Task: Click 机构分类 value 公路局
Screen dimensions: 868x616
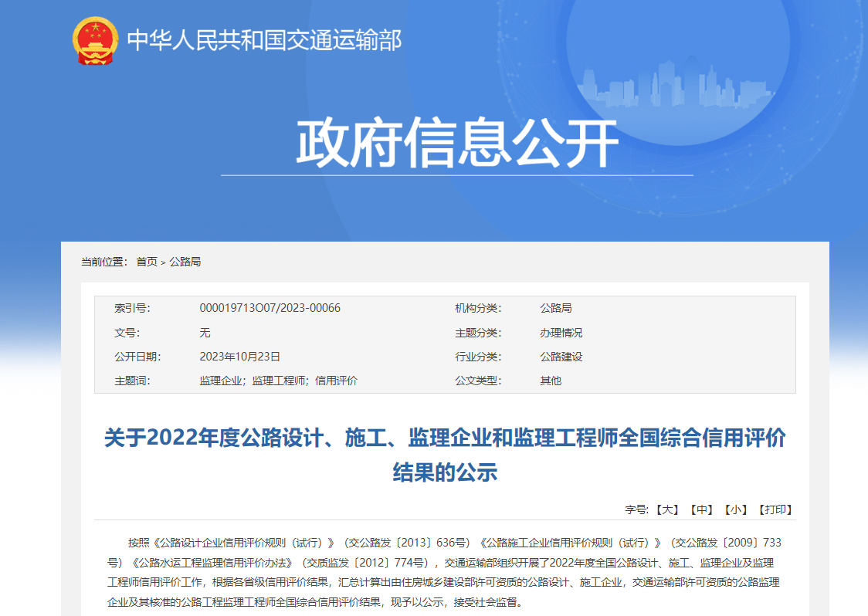Action: tap(556, 308)
